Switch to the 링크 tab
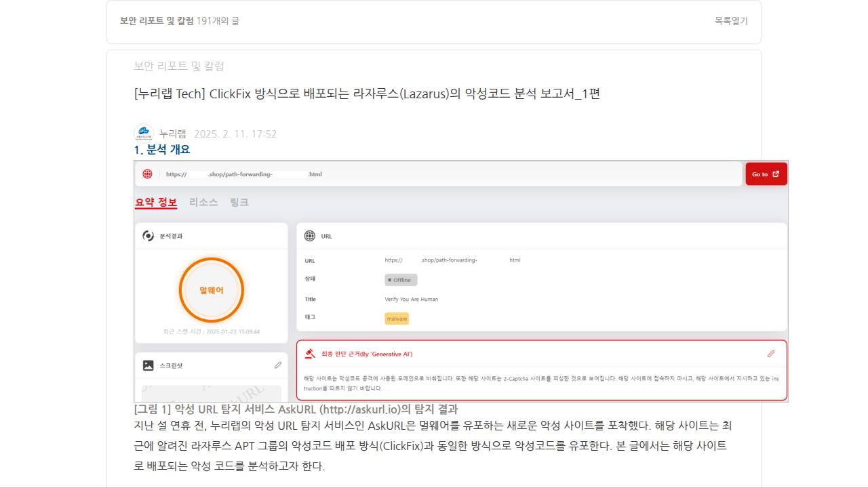Image resolution: width=868 pixels, height=488 pixels. (239, 202)
